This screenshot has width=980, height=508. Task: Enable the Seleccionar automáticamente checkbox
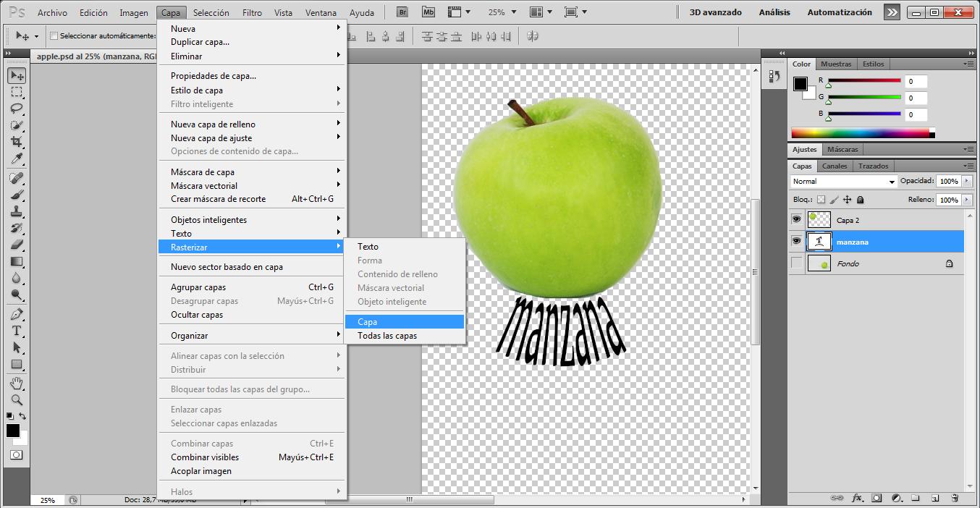pyautogui.click(x=54, y=36)
